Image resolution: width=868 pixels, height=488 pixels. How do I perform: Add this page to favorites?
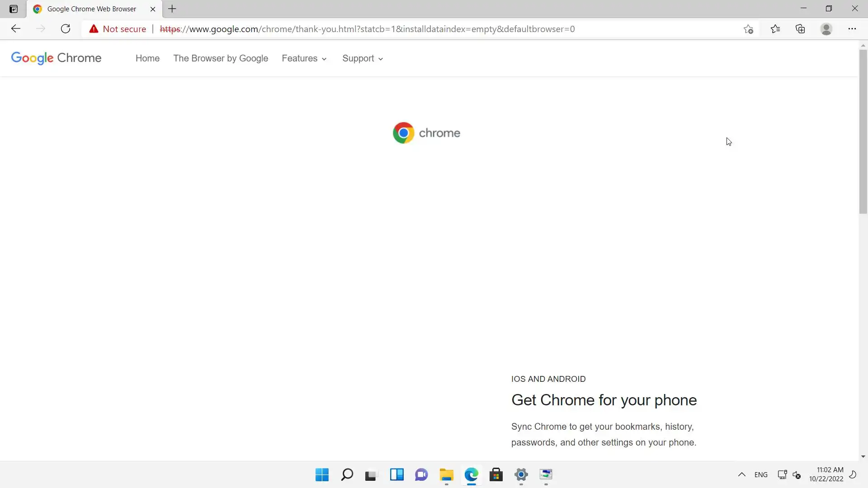[748, 29]
